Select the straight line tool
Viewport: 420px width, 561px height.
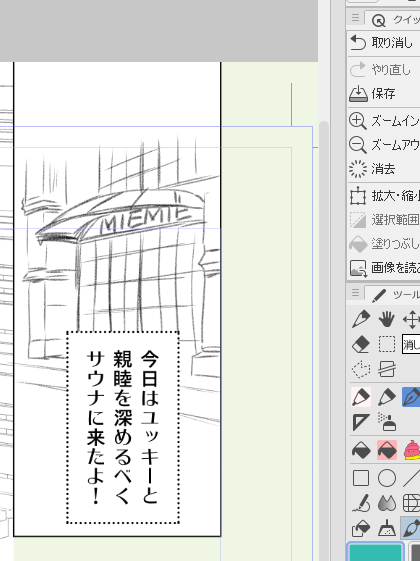[x=411, y=478]
